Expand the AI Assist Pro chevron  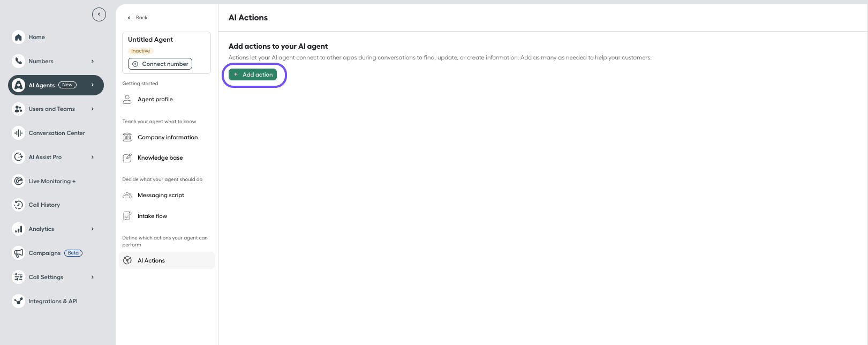93,157
